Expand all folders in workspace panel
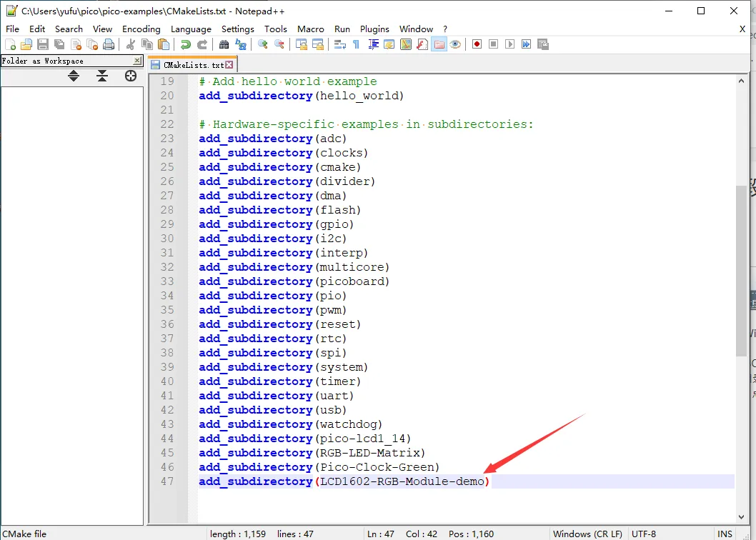 [74, 76]
